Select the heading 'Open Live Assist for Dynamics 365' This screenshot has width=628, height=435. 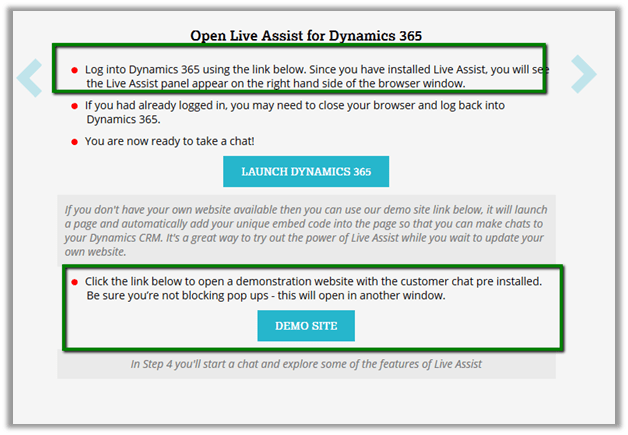[x=306, y=36]
